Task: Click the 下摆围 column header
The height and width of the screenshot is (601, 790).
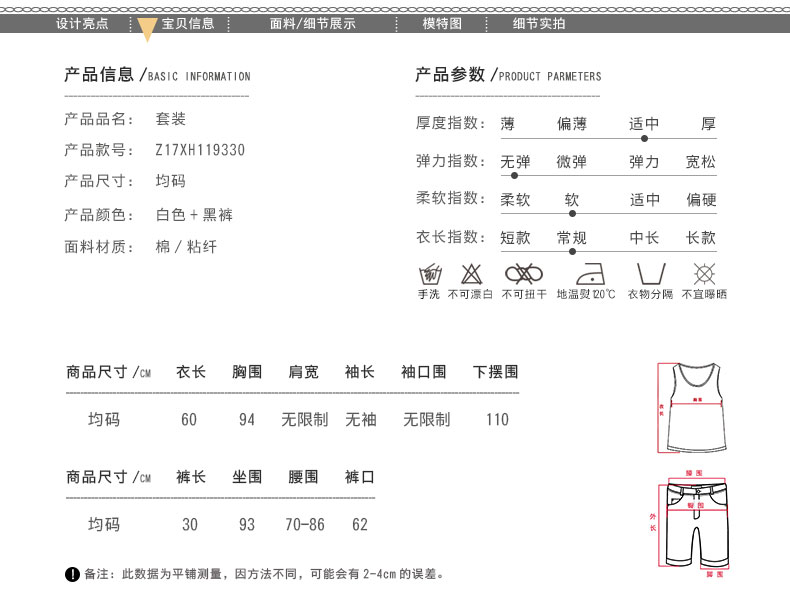Action: tap(496, 372)
